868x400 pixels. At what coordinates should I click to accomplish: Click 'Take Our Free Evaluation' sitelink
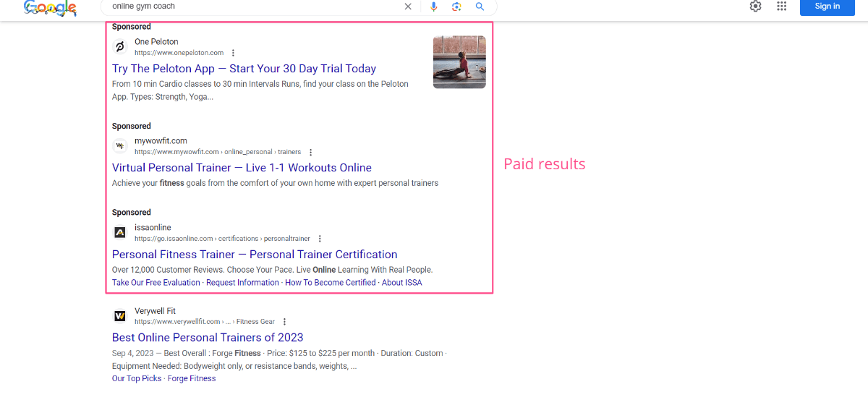[x=156, y=283]
